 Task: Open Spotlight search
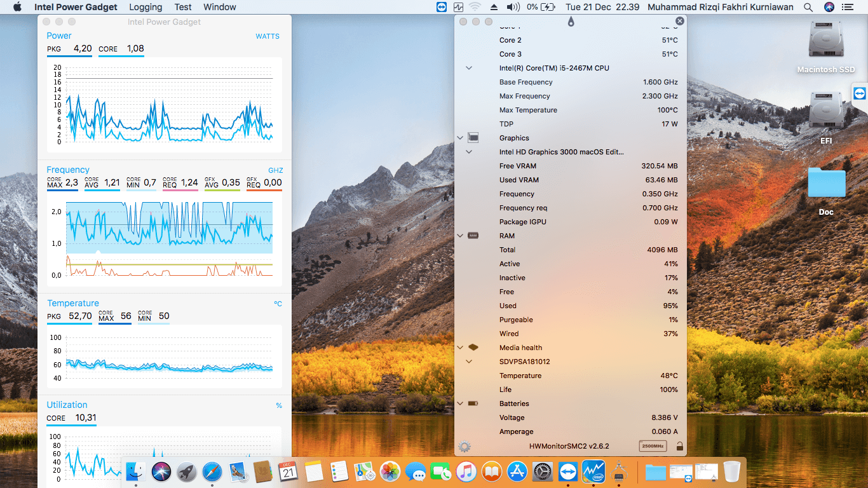point(808,7)
